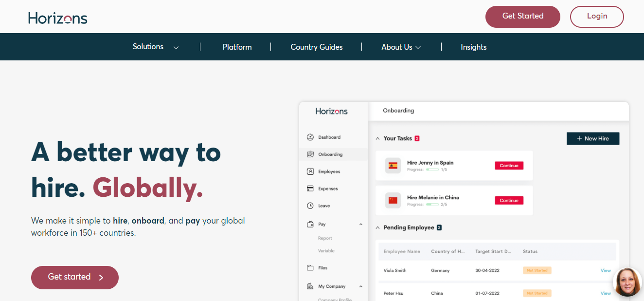Click the Status column header
Viewport: 644px width, 301px height.
530,251
